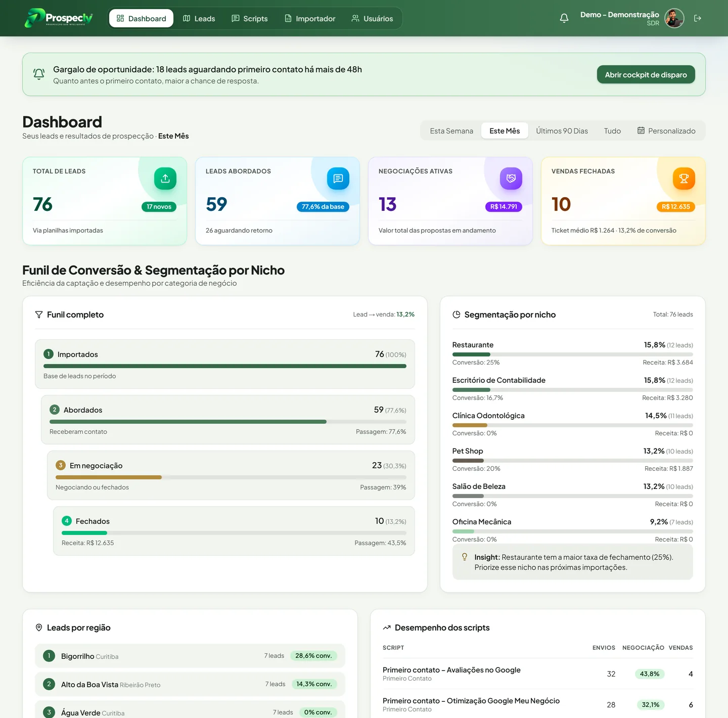The height and width of the screenshot is (718, 728).
Task: Select the Salão de Beleza niche
Action: point(572,495)
